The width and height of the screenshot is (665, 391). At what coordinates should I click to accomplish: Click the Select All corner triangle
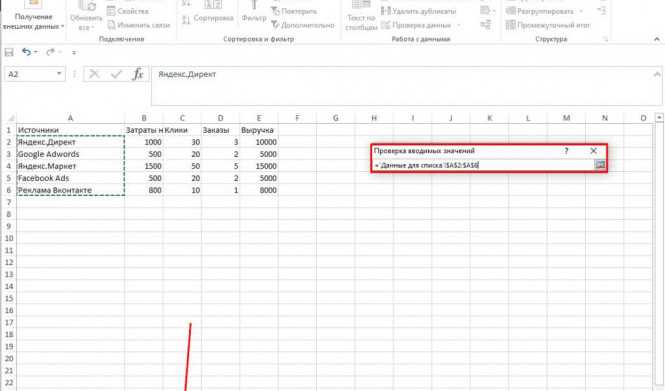tap(11, 118)
